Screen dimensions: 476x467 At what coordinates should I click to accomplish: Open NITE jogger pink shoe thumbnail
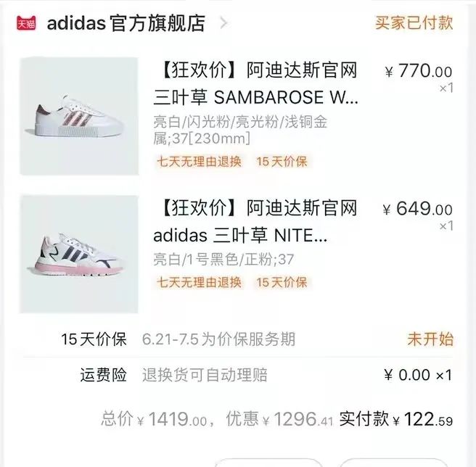point(79,254)
